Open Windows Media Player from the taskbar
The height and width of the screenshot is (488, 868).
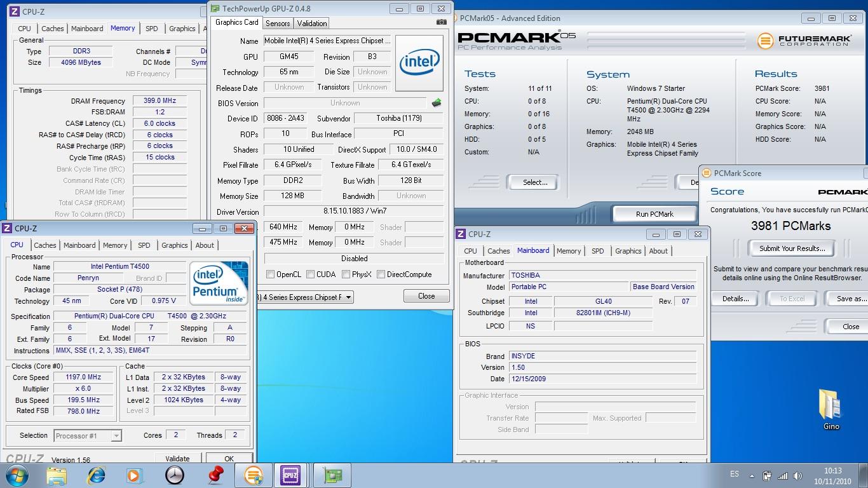[x=135, y=475]
